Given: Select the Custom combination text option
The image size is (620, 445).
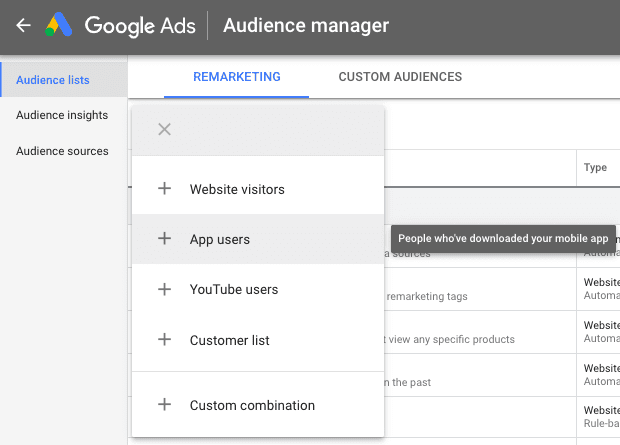Looking at the screenshot, I should click(252, 405).
